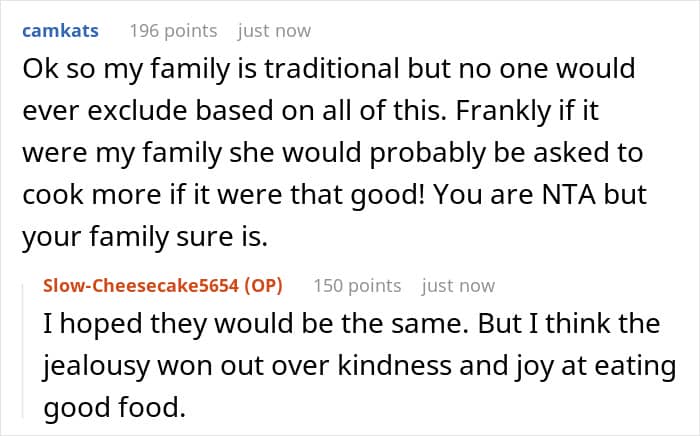Click 'good food.' at reply end
This screenshot has height=436, width=700.
tap(114, 407)
